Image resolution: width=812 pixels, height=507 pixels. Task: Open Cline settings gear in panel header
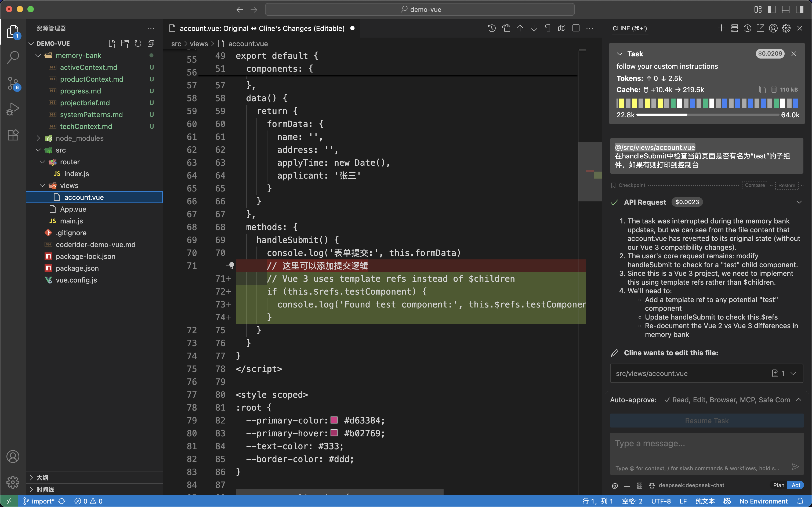coord(786,28)
